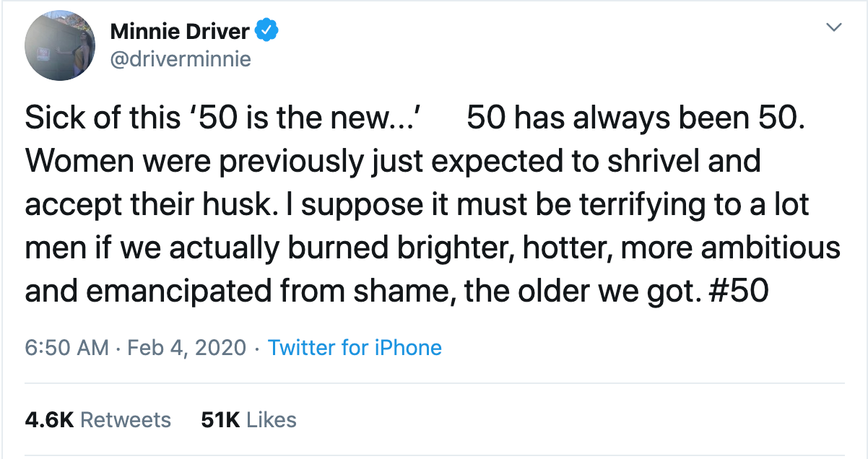Viewport: 868px width, 459px height.
Task: Click the line starting 'Women were previously'
Action: click(x=392, y=161)
